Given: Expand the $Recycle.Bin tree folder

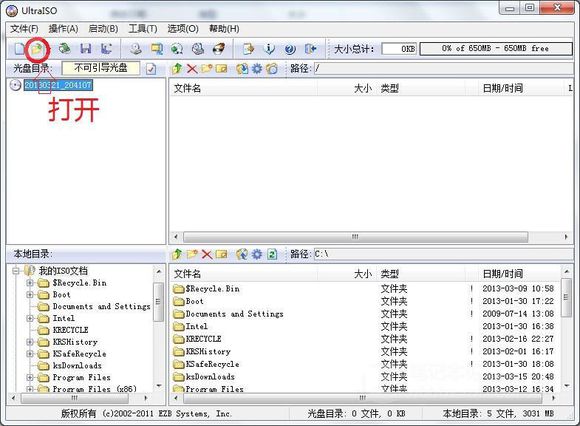Looking at the screenshot, I should click(30, 283).
